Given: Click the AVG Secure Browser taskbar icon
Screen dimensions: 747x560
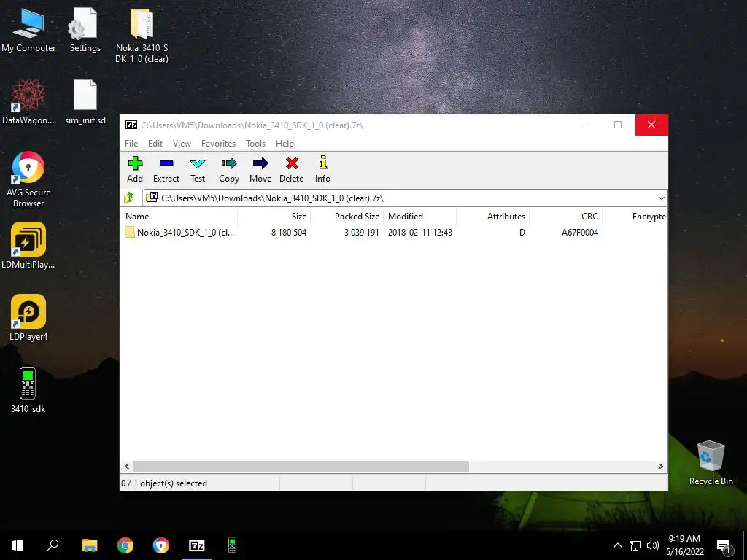Looking at the screenshot, I should coord(161,545).
